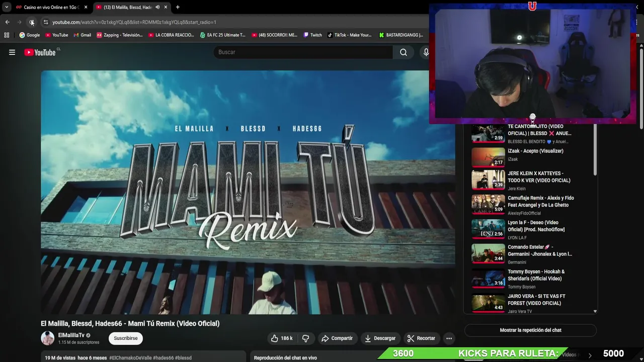Click the playlist panel scrollbar thumb
Screen dimensions: 644x362
[x=595, y=150]
